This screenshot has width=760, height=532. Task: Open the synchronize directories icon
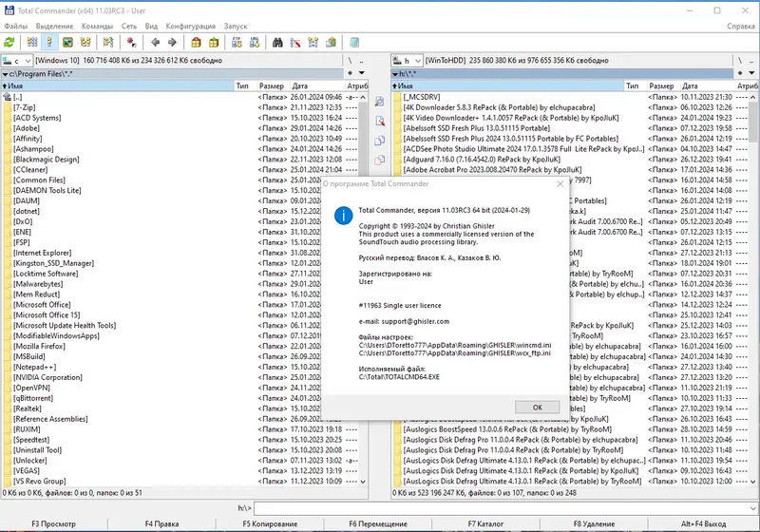click(313, 43)
